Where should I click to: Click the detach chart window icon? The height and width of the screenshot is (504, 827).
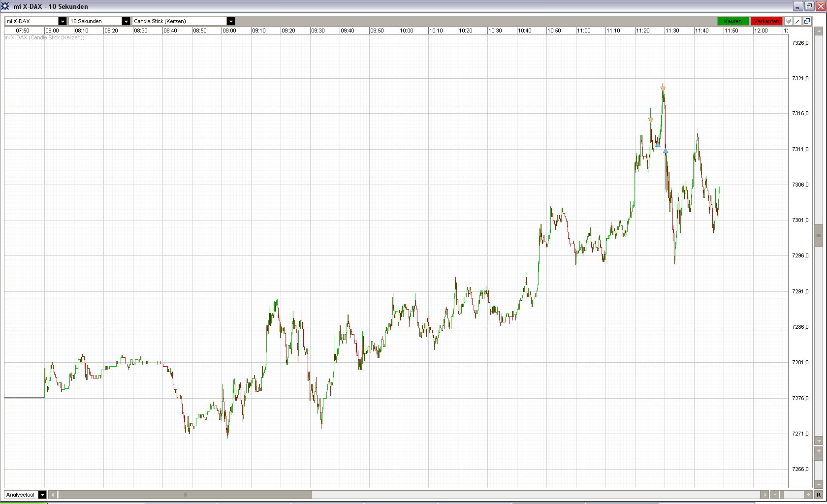point(807,21)
